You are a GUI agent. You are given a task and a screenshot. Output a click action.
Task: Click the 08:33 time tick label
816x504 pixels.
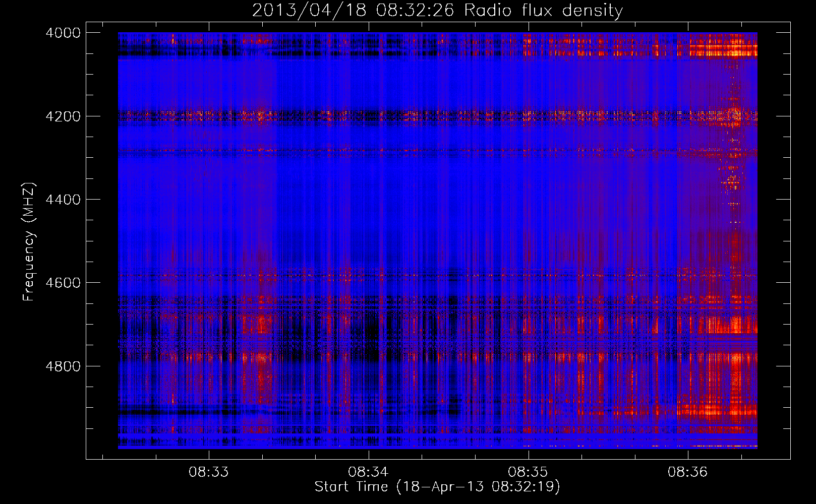coord(208,472)
